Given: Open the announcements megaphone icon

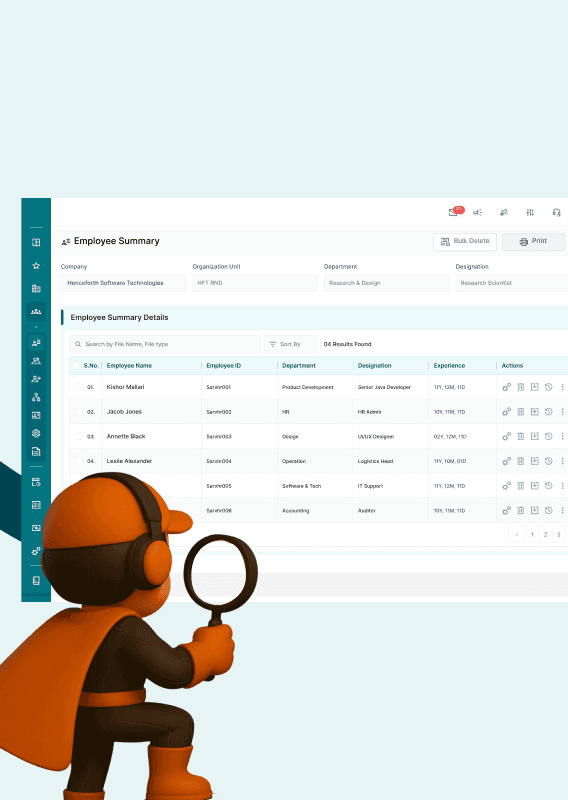Looking at the screenshot, I should 478,212.
